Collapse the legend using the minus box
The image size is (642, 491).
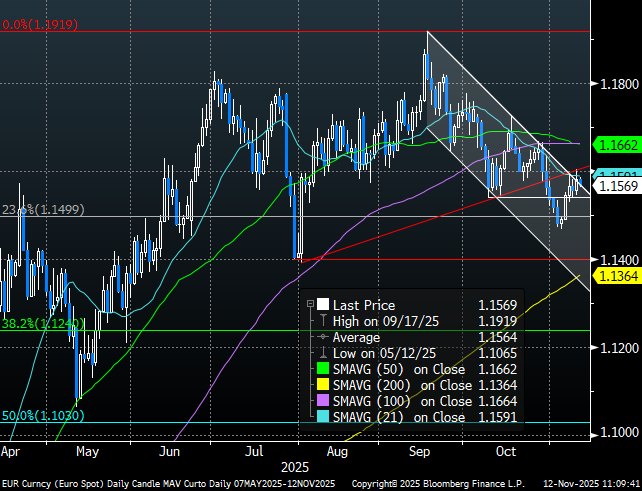pos(310,304)
